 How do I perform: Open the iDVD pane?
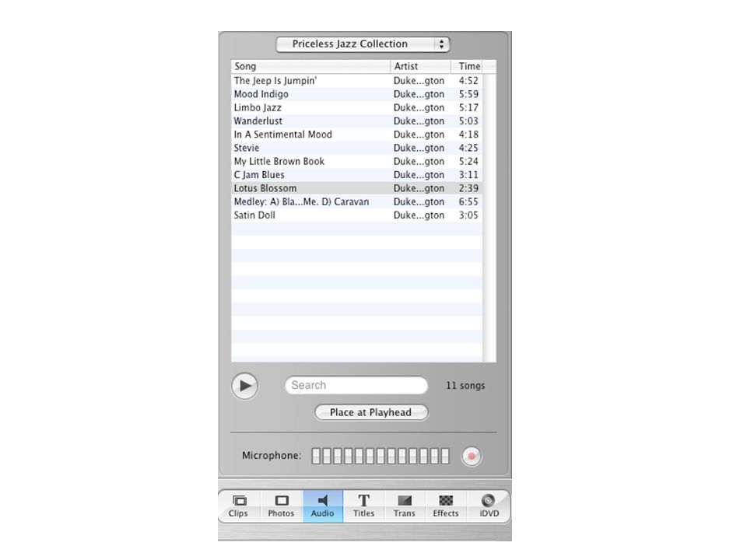tap(489, 506)
